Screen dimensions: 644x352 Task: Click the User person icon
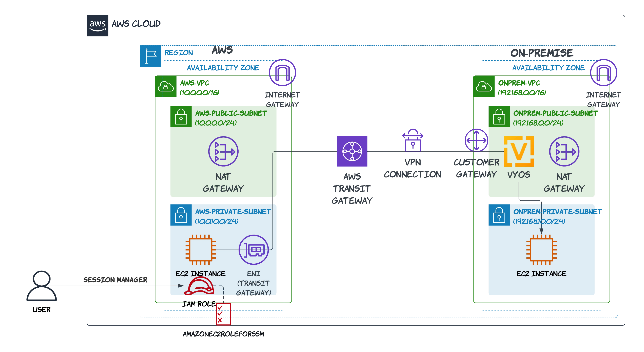click(x=41, y=286)
